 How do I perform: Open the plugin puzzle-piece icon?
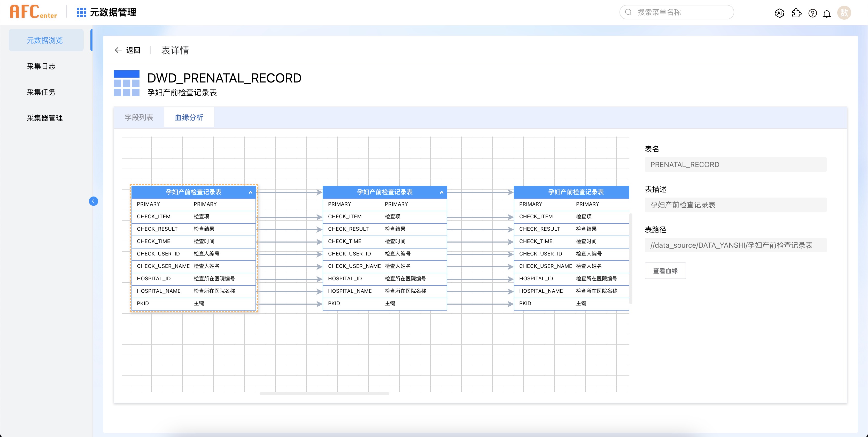click(796, 13)
